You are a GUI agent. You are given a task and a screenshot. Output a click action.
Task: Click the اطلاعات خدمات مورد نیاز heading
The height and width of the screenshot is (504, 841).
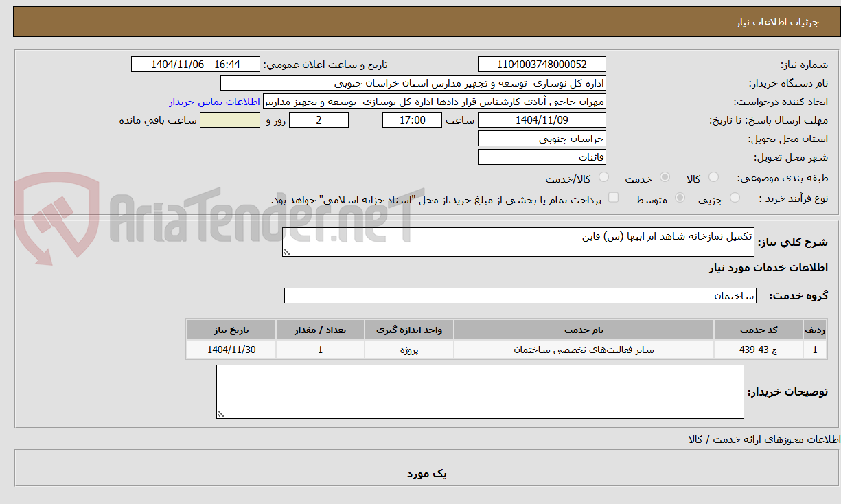click(x=768, y=268)
